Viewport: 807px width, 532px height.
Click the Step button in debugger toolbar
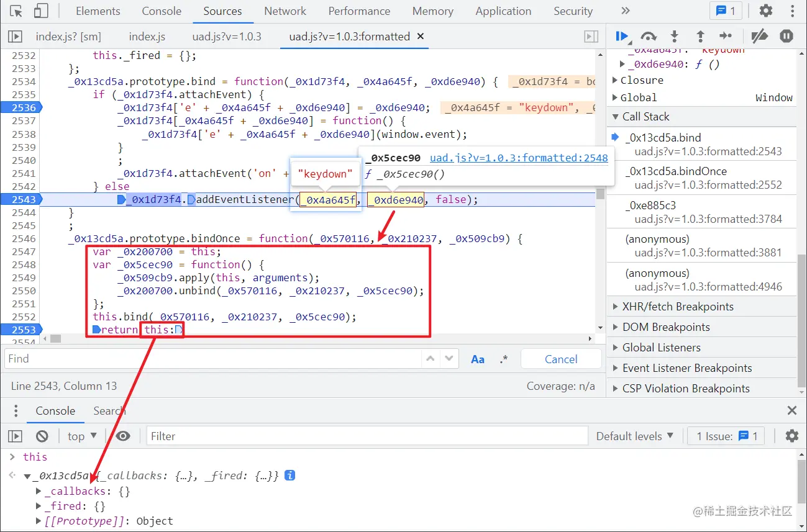point(726,37)
